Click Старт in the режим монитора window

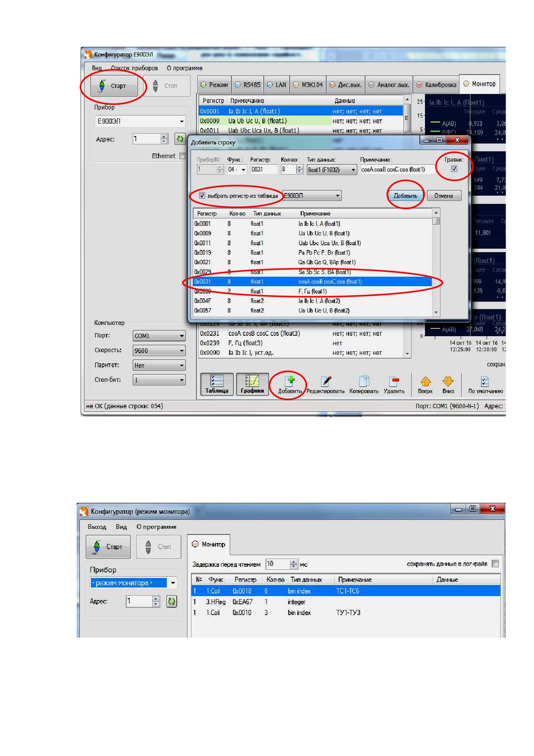pyautogui.click(x=108, y=547)
